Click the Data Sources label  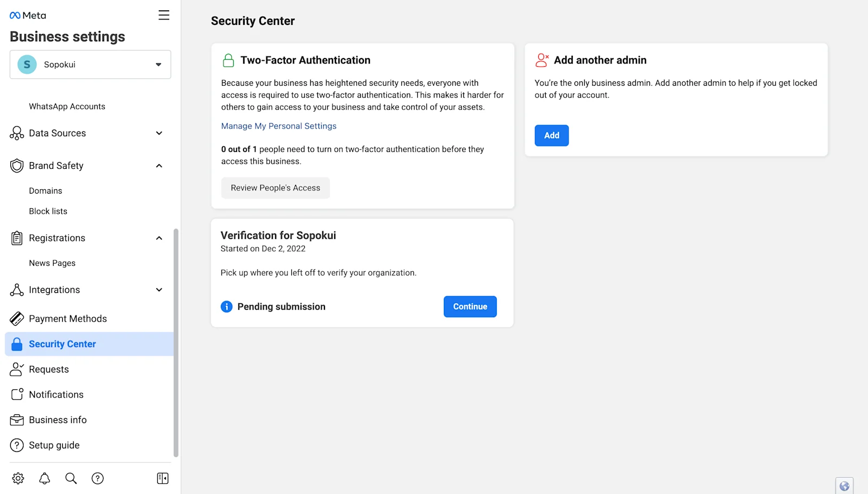pos(58,133)
